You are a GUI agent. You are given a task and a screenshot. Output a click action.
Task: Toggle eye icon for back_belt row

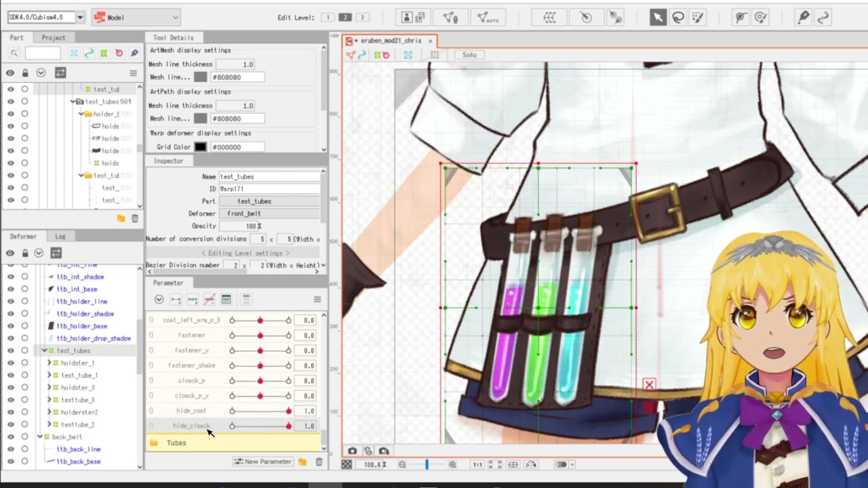tap(10, 436)
